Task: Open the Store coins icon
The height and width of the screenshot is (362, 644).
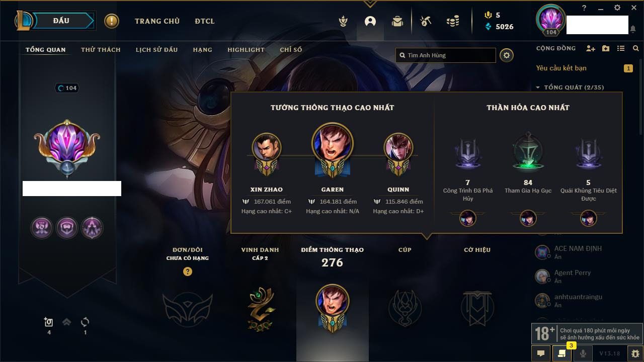Action: (x=453, y=21)
